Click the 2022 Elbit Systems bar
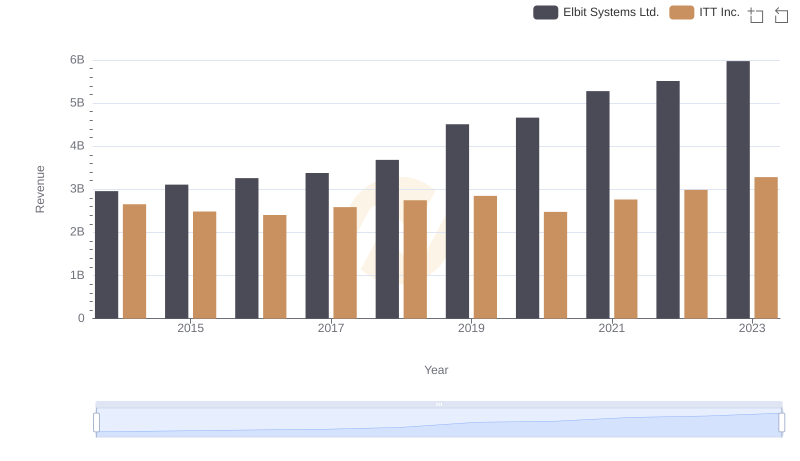The width and height of the screenshot is (800, 461). (x=668, y=200)
